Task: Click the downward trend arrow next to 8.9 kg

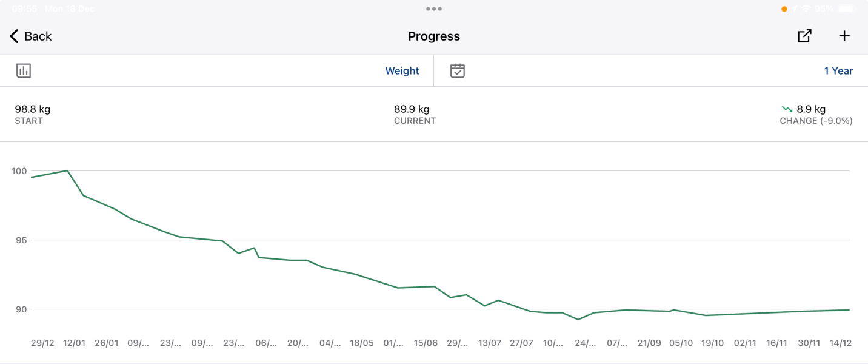Action: click(786, 109)
